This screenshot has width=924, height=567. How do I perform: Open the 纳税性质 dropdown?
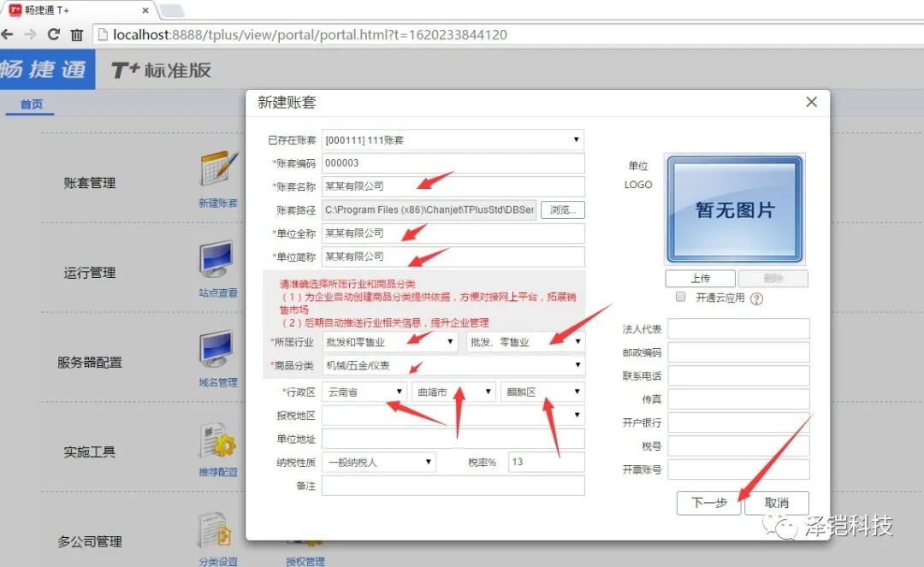pyautogui.click(x=378, y=462)
